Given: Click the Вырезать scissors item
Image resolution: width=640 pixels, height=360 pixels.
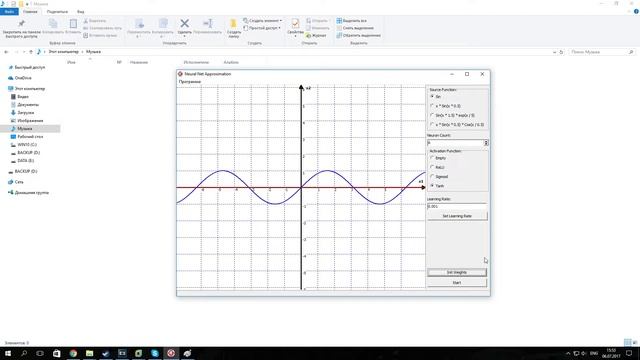Looking at the screenshot, I should tap(94, 20).
